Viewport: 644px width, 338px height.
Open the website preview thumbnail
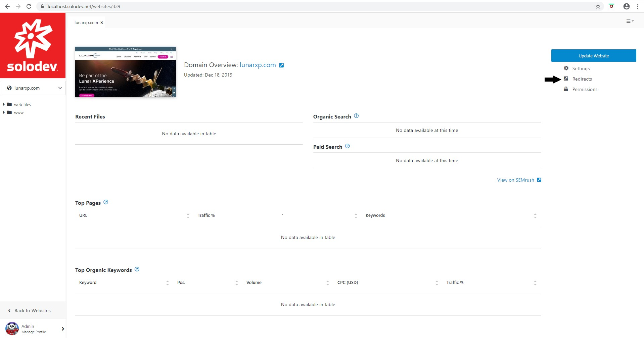(x=126, y=72)
